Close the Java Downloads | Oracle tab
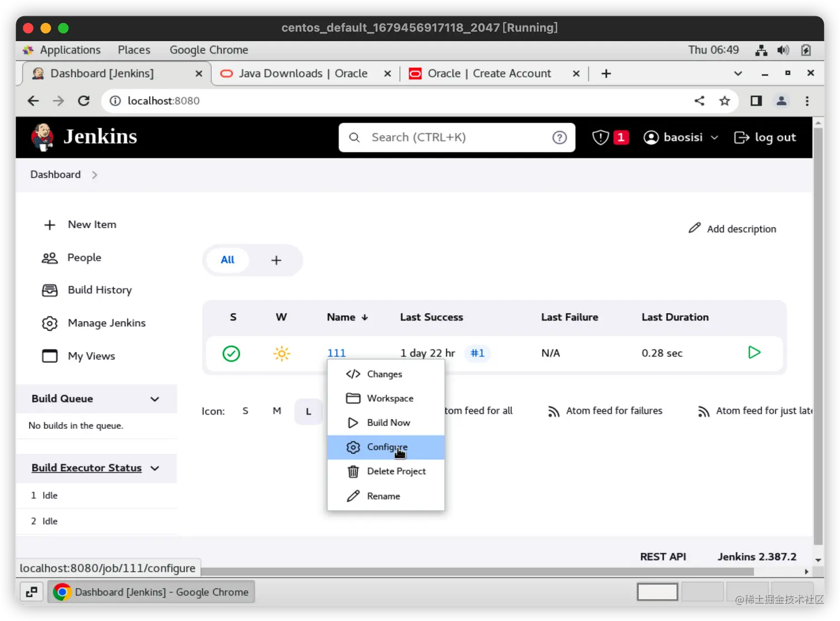Image resolution: width=840 pixels, height=621 pixels. (387, 73)
